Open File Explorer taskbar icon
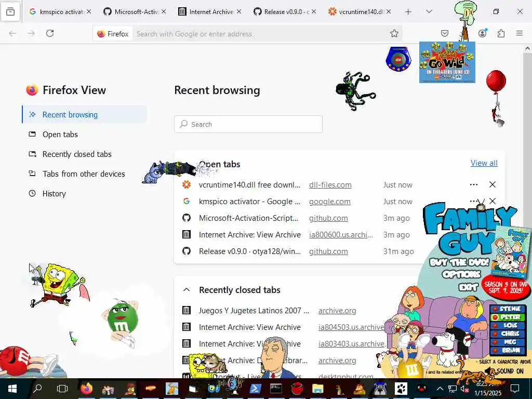532x399 pixels. click(318, 388)
